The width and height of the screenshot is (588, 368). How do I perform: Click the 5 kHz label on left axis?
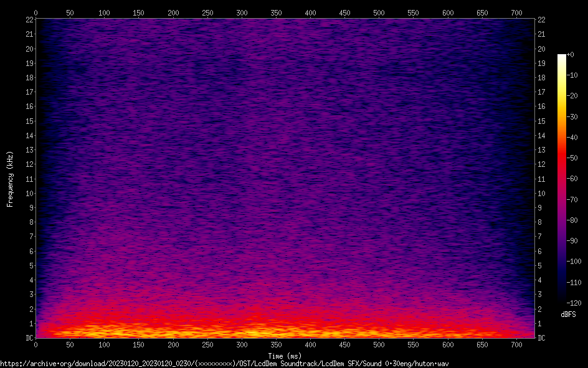[x=31, y=266]
